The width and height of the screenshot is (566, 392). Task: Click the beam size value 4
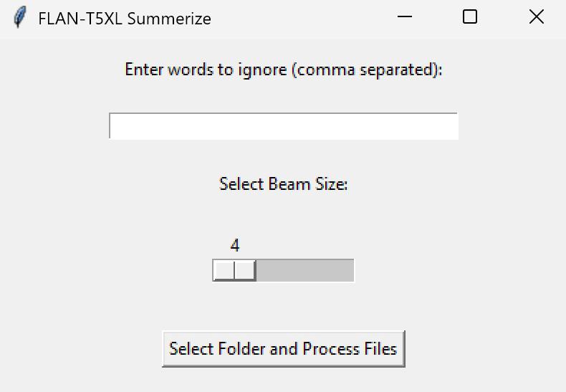pyautogui.click(x=234, y=246)
